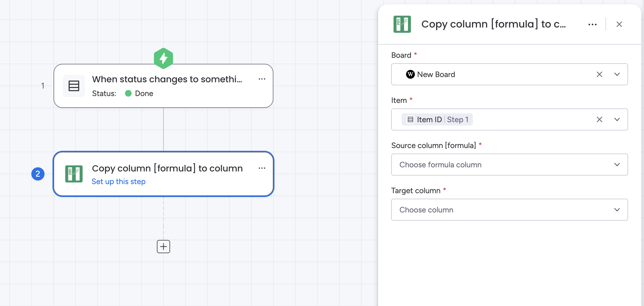Click the green spreadsheet icon in step 2
This screenshot has height=306, width=644.
click(x=74, y=174)
